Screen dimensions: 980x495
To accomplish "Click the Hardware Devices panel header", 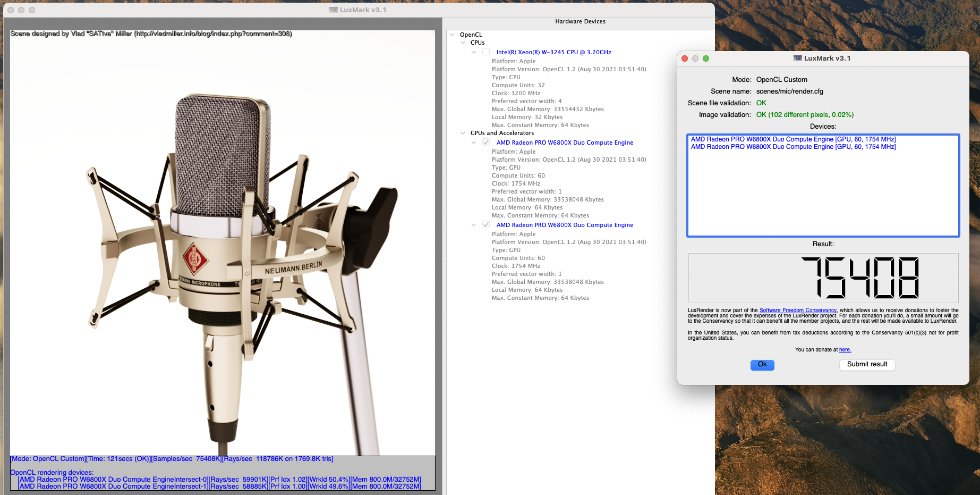I will pyautogui.click(x=580, y=22).
